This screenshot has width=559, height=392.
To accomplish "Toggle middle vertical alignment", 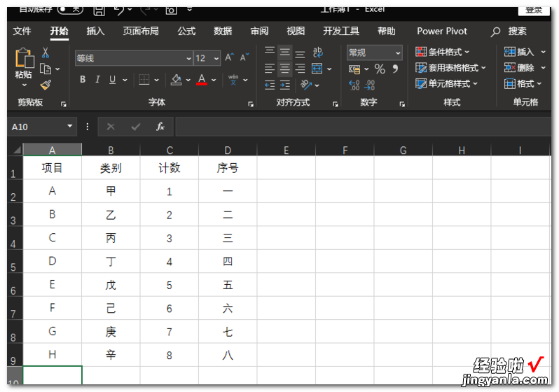I will point(285,52).
